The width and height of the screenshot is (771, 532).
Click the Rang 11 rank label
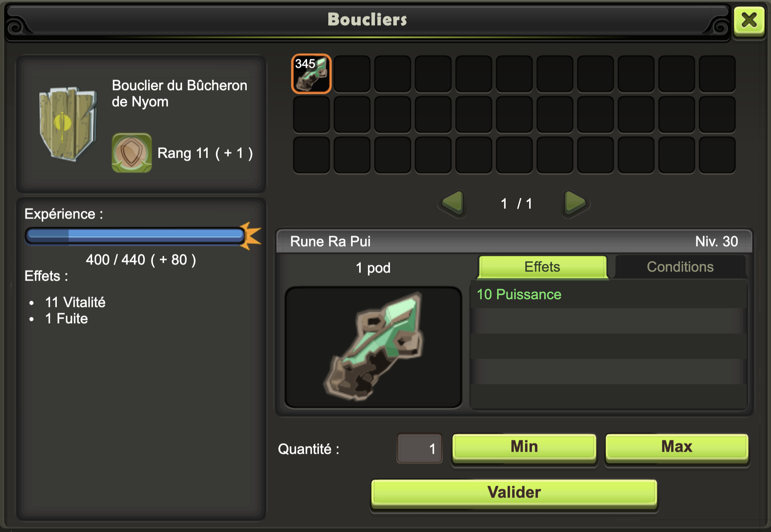click(205, 153)
